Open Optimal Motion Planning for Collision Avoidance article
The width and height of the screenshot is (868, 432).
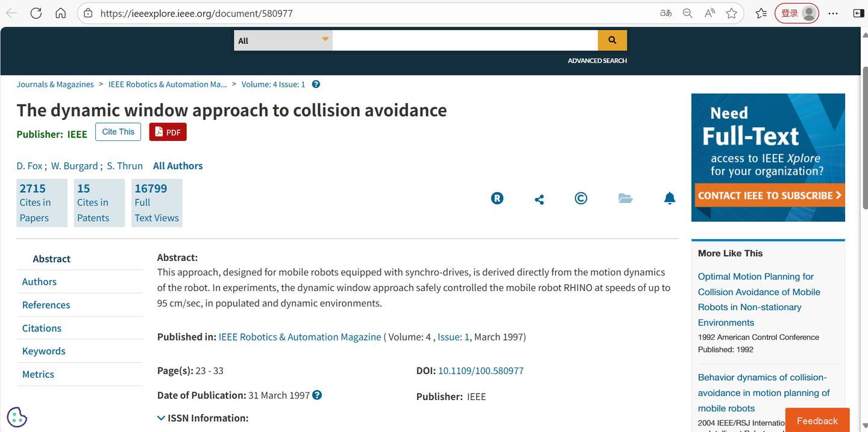[759, 299]
